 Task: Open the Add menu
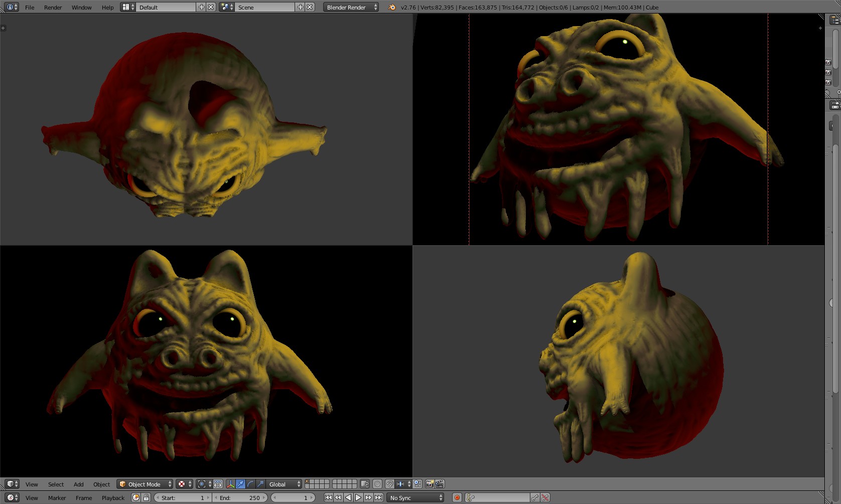pos(78,484)
